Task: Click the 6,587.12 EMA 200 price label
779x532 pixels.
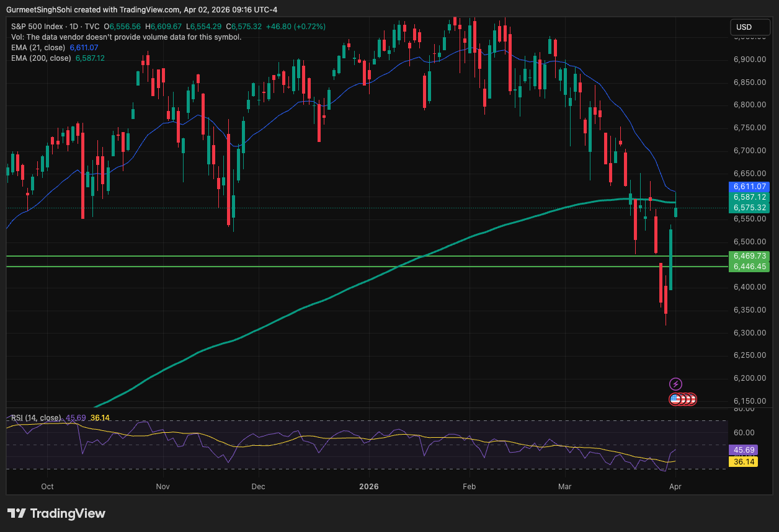Action: [750, 197]
